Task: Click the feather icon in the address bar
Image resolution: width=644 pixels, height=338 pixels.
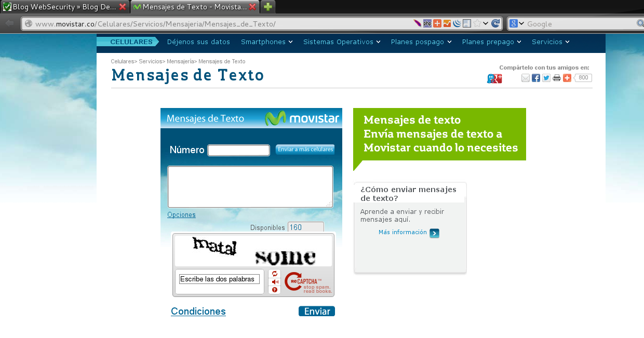Action: (x=418, y=23)
